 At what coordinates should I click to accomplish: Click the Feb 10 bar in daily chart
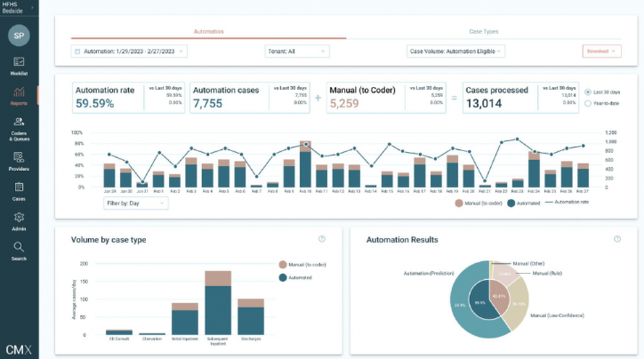tap(305, 164)
